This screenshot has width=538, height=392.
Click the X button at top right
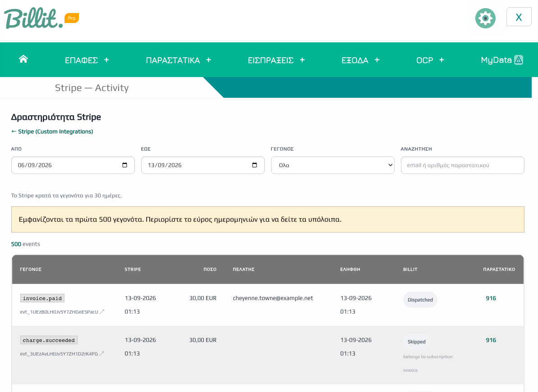click(519, 17)
